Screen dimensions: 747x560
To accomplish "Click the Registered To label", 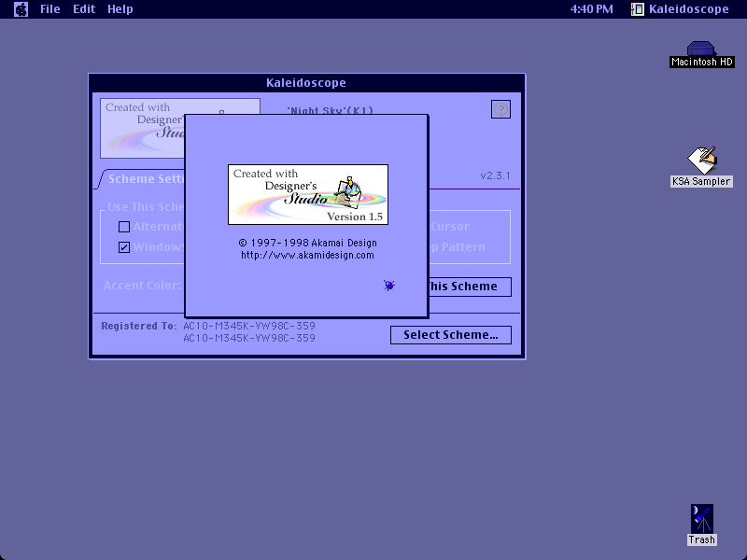I will click(139, 326).
